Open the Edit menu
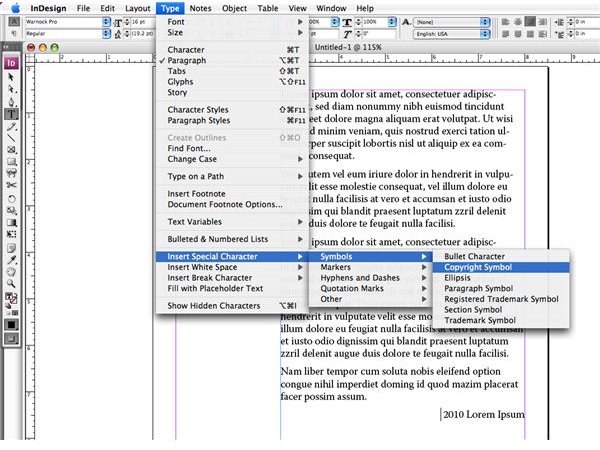 [x=108, y=8]
